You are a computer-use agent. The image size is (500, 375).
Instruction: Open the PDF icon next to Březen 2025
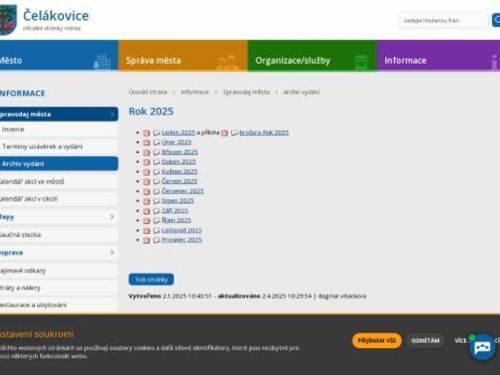[147, 152]
